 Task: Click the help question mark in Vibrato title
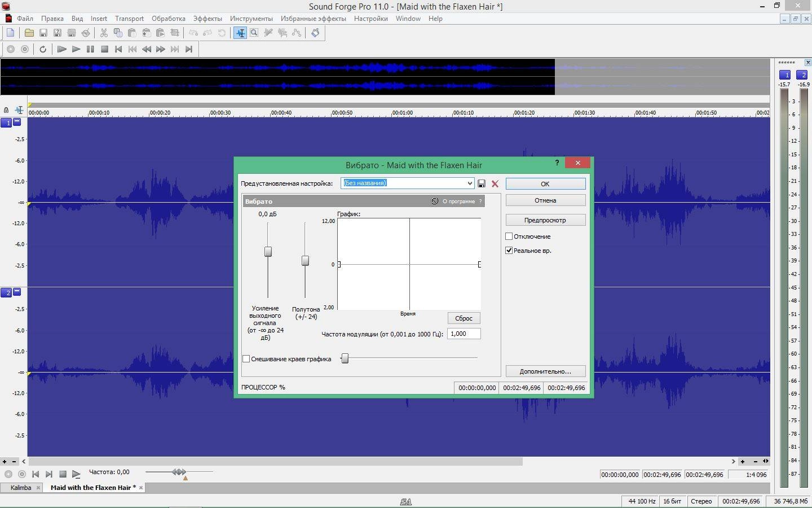click(557, 163)
